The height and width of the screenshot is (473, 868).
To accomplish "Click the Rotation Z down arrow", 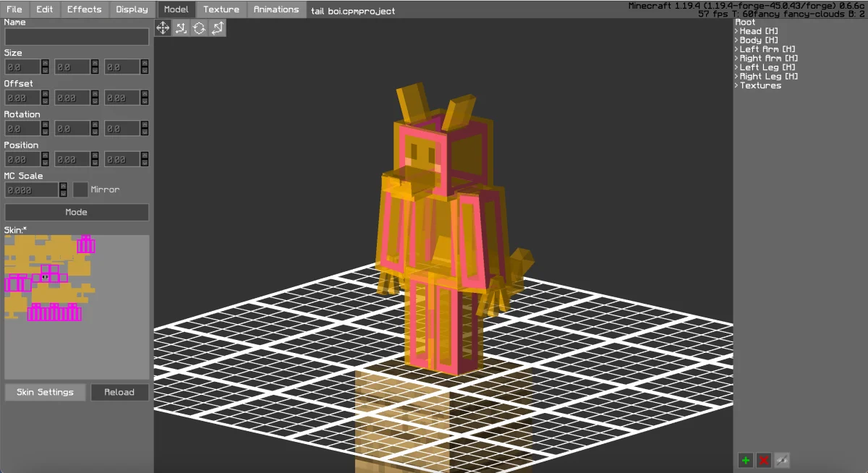I will [145, 132].
